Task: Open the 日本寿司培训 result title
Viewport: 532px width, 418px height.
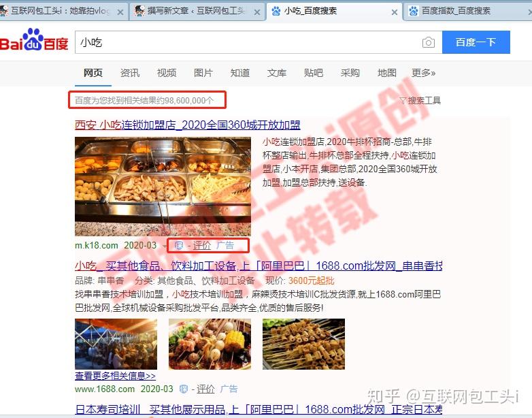Action: click(x=259, y=410)
